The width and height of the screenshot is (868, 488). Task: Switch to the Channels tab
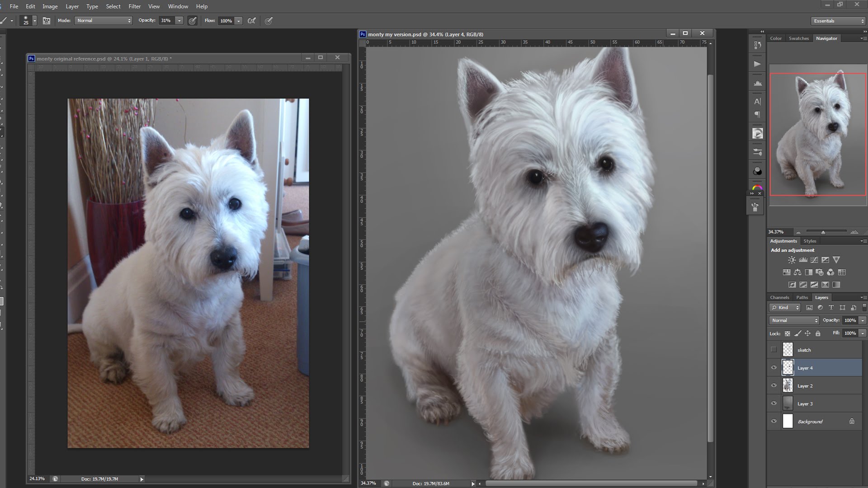coord(779,297)
